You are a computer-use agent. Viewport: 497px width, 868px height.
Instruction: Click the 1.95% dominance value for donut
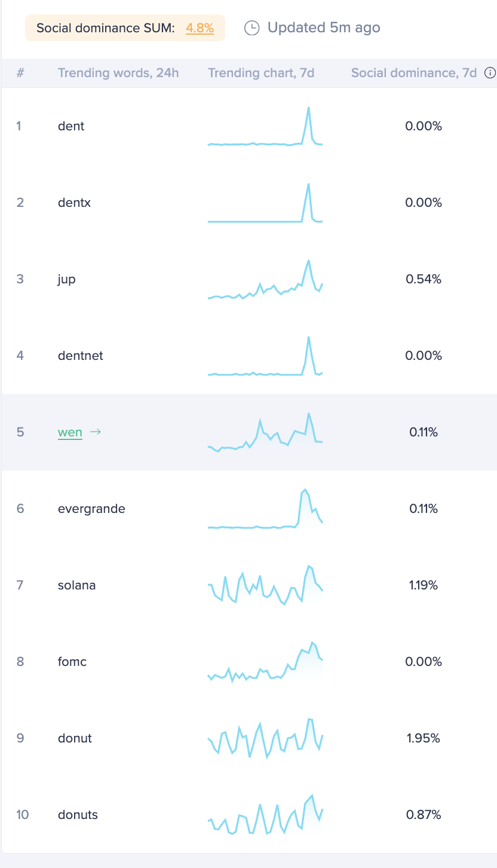[x=423, y=738]
